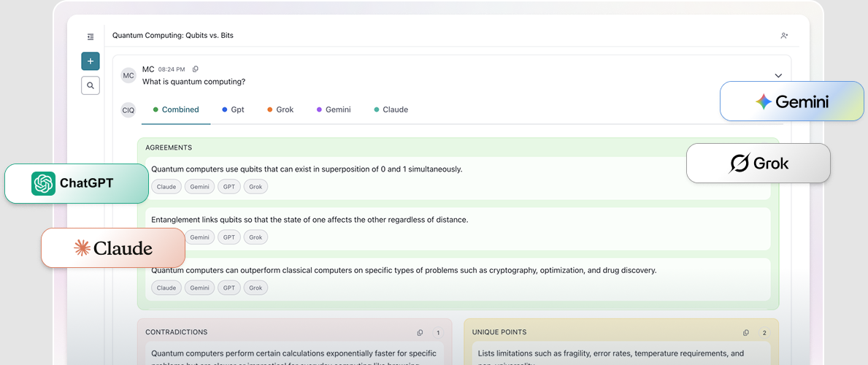Click GPT chip under the outperform classical statement
This screenshot has height=365, width=868.
coord(228,288)
